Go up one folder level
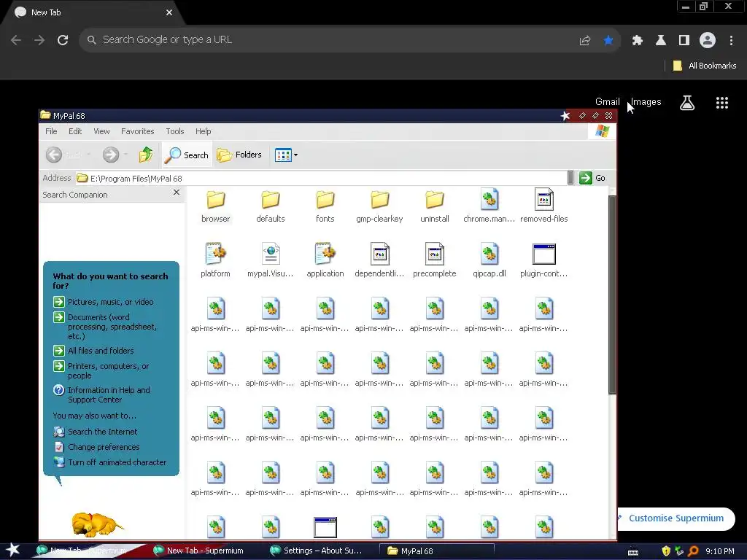The height and width of the screenshot is (560, 747). pos(146,155)
